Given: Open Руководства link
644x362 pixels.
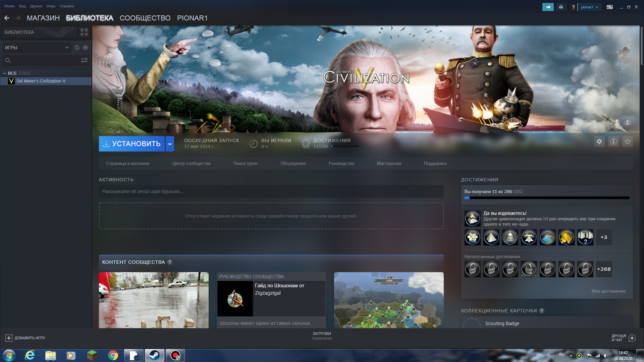Looking at the screenshot, I should (341, 164).
